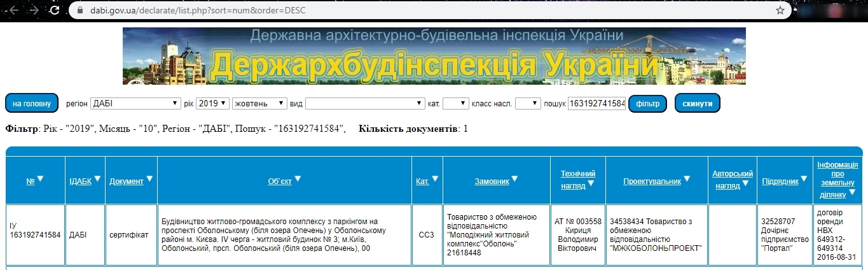Sort by Інформація про земельну ділянку link
Screen dimensions: 868x270
(837, 180)
